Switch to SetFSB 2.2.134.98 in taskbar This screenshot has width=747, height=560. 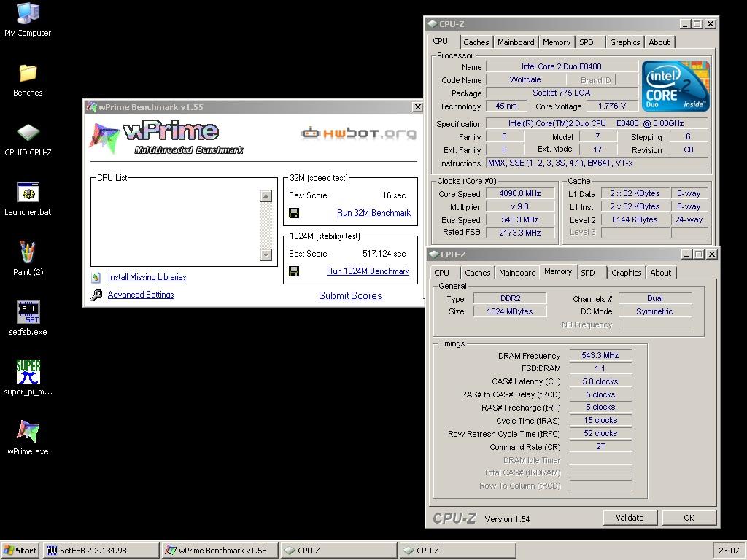[101, 551]
